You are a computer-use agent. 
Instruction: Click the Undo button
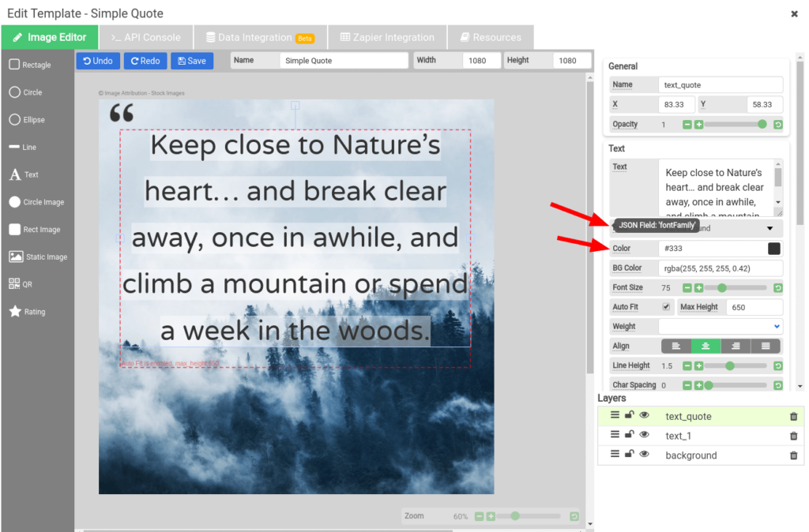[98, 61]
